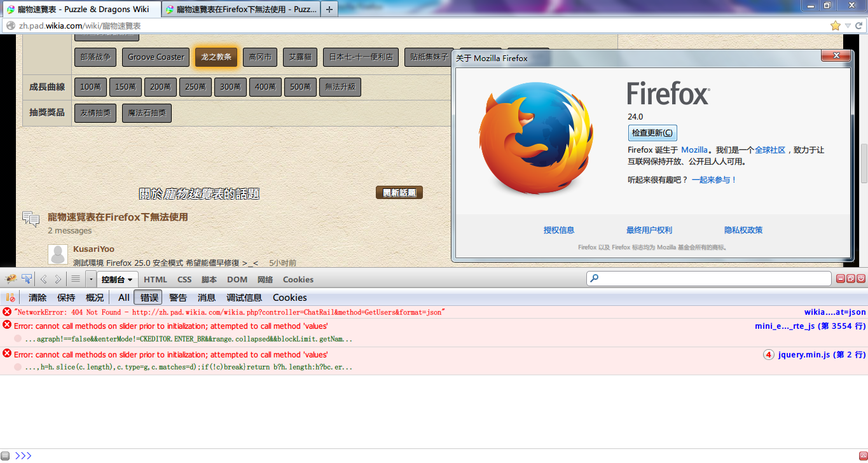This screenshot has width=868, height=463.
Task: Switch console filter to All
Action: [123, 298]
